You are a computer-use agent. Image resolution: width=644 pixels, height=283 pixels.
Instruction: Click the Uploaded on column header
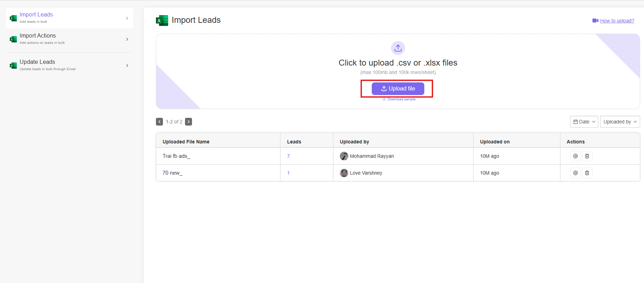495,142
